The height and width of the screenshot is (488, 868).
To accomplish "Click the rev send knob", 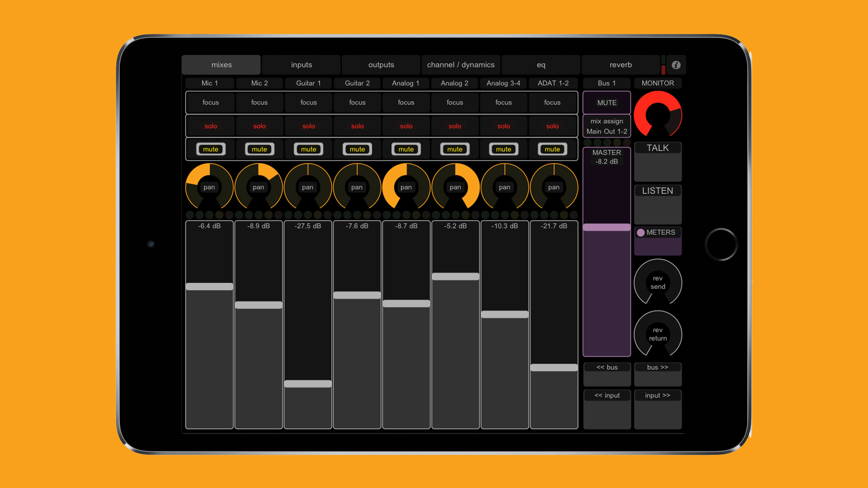I will 658,282.
